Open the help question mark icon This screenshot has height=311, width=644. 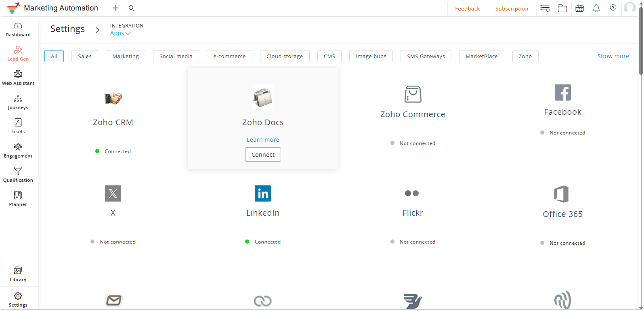coord(613,8)
